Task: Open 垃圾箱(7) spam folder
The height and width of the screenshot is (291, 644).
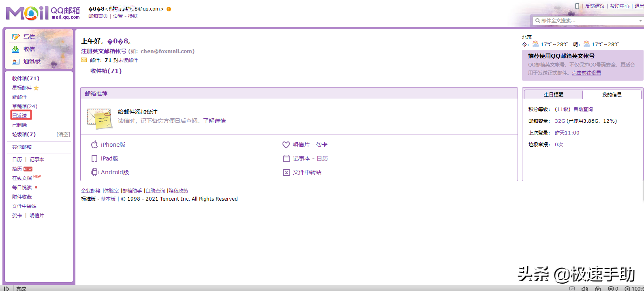Action: coord(24,134)
